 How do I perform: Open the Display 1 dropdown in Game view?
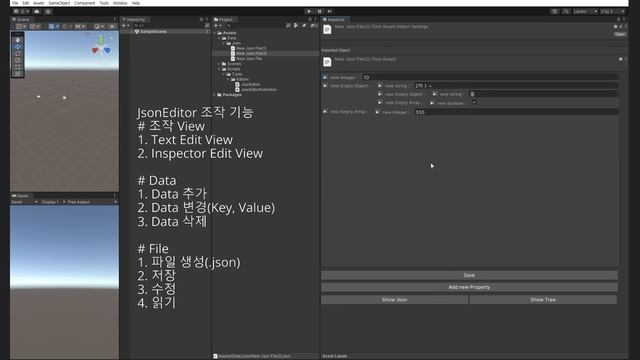53,202
